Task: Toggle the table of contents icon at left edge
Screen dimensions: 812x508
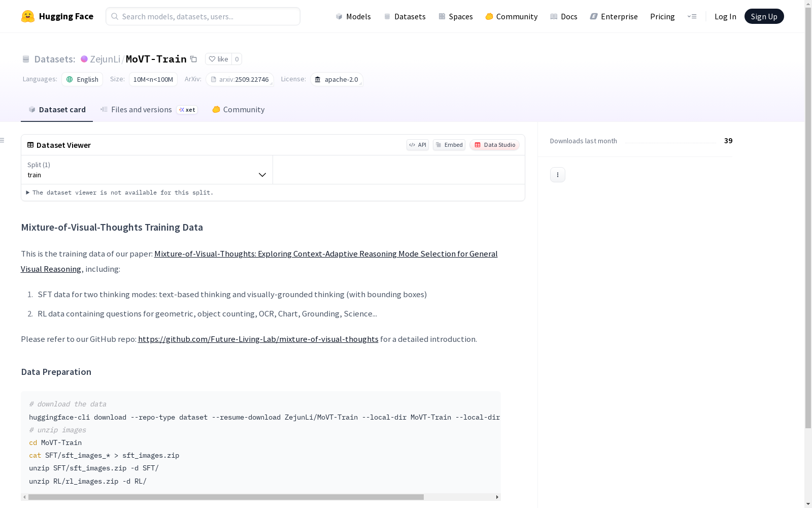Action: click(2, 140)
